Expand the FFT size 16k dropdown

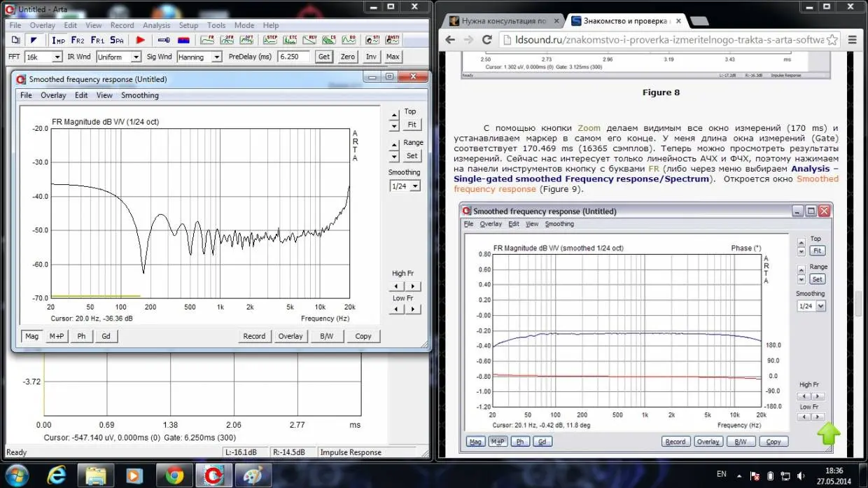point(57,57)
